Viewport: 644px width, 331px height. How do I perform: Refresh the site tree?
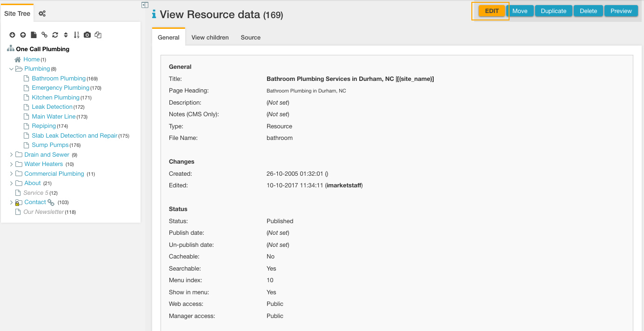click(x=55, y=35)
